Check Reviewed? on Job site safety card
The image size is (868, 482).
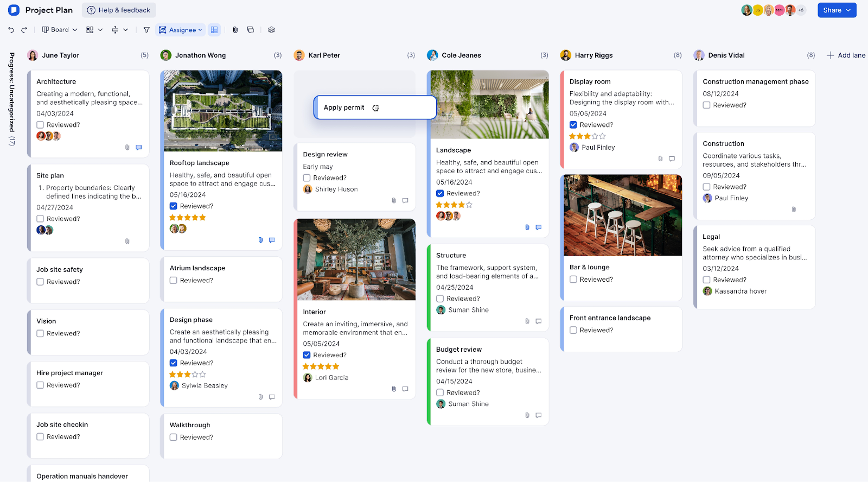click(x=40, y=282)
